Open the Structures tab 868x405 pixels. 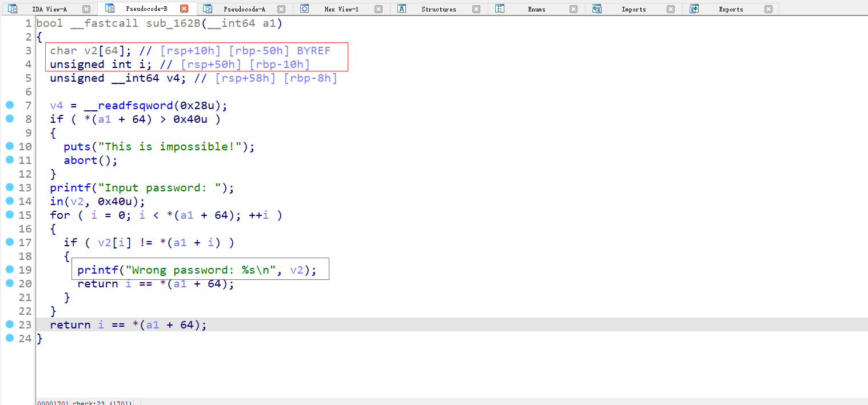[439, 9]
